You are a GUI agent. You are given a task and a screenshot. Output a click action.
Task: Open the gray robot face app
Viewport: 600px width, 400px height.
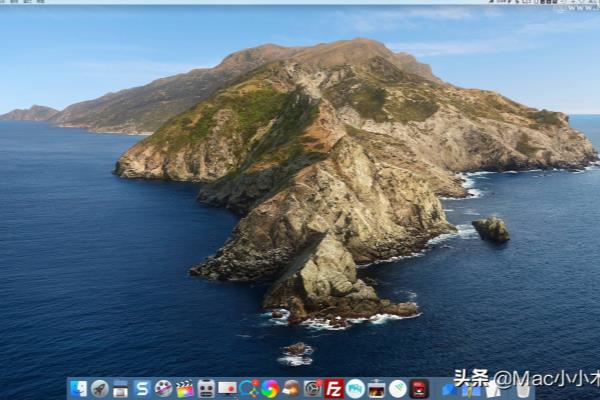tap(206, 389)
